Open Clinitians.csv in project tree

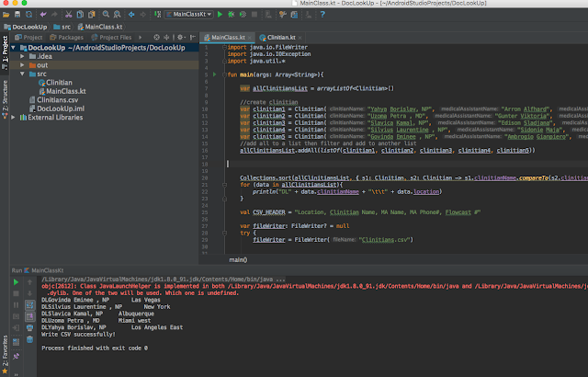(59, 100)
